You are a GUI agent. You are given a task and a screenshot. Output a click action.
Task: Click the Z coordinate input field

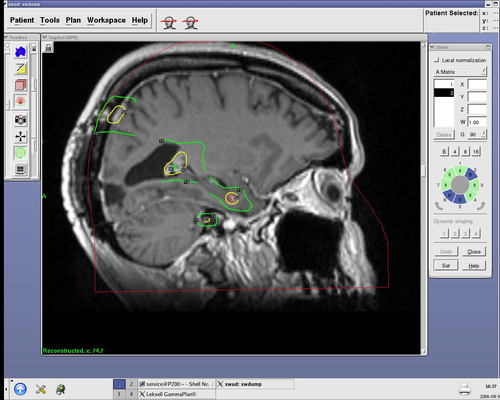pos(477,109)
